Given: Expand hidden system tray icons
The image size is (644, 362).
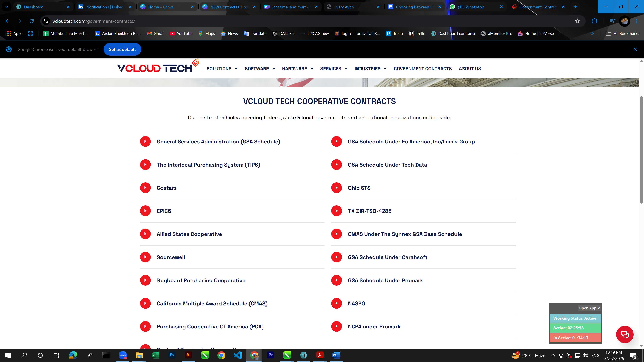Looking at the screenshot, I should pos(553,355).
